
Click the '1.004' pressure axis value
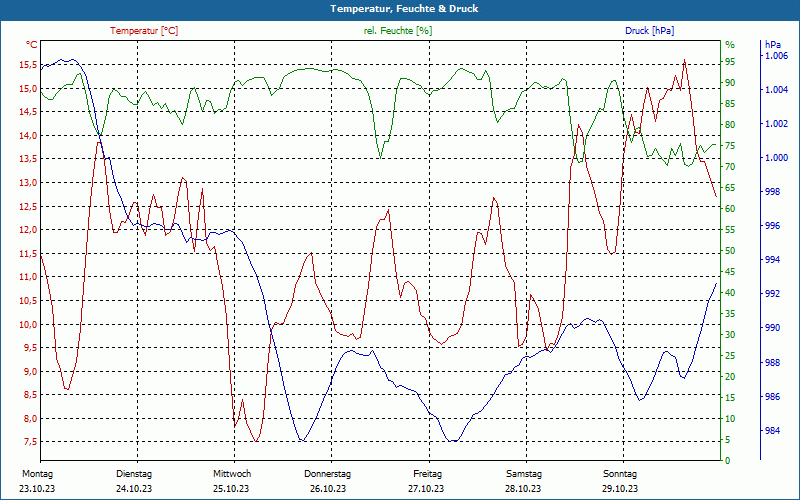[777, 90]
